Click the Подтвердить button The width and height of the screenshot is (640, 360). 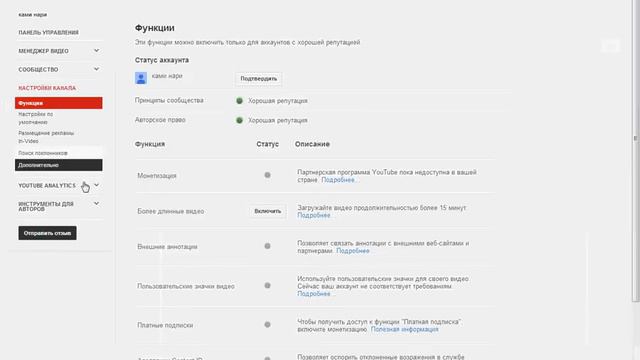pyautogui.click(x=258, y=78)
